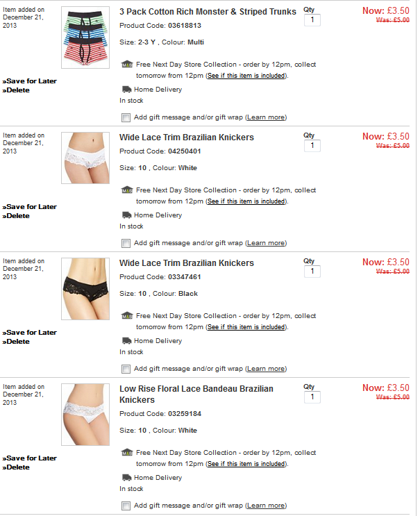The height and width of the screenshot is (516, 420).
Task: Enable gift wrap for Striped Trunks
Action: [126, 117]
